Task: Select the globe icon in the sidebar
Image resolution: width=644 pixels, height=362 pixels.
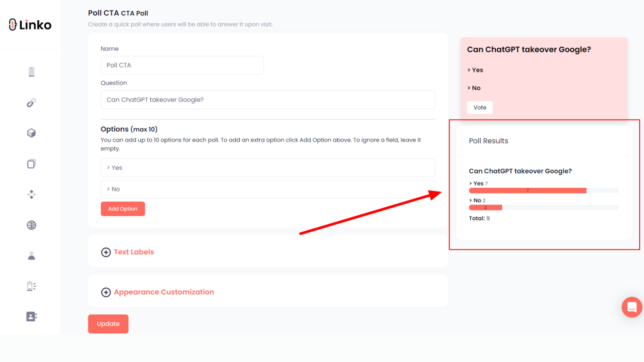Action: 31,225
